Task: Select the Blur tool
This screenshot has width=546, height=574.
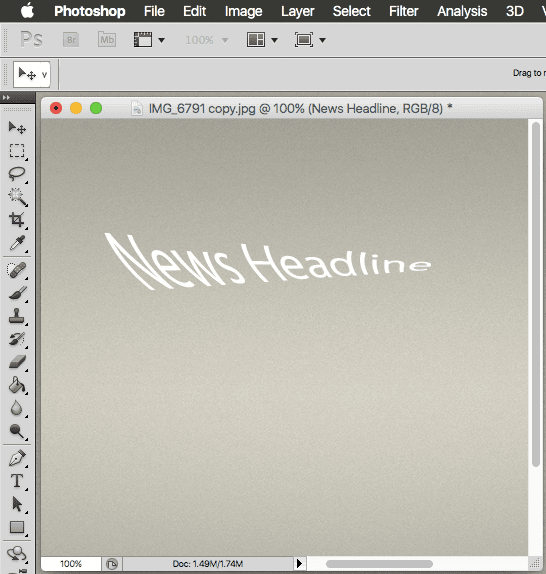Action: (x=17, y=408)
